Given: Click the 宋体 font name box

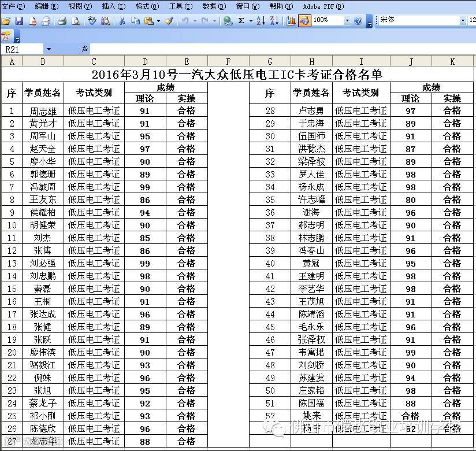Looking at the screenshot, I should [419, 20].
